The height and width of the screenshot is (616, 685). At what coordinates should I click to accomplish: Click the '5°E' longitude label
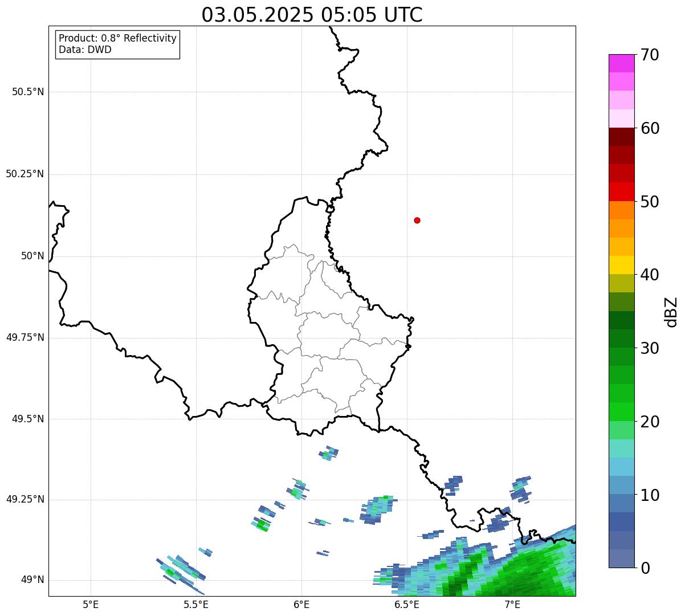pyautogui.click(x=91, y=604)
